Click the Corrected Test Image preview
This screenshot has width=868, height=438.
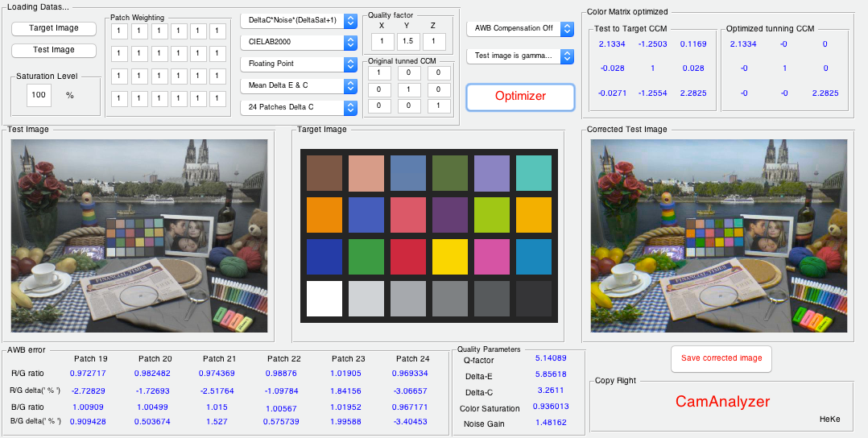point(718,236)
